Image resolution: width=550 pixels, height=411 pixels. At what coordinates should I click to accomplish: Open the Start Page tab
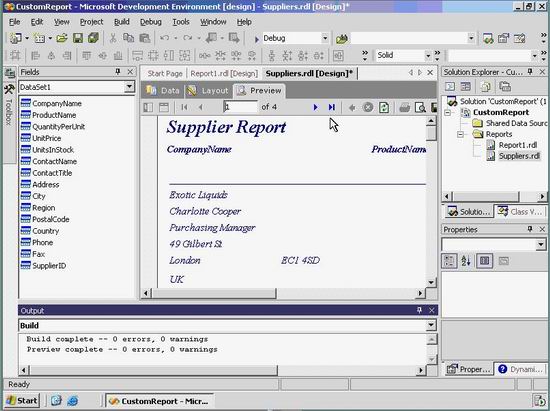[x=165, y=74]
